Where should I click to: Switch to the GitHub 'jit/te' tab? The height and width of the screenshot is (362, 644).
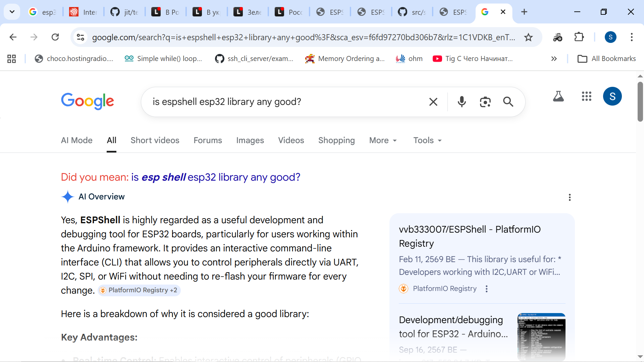[x=124, y=12]
